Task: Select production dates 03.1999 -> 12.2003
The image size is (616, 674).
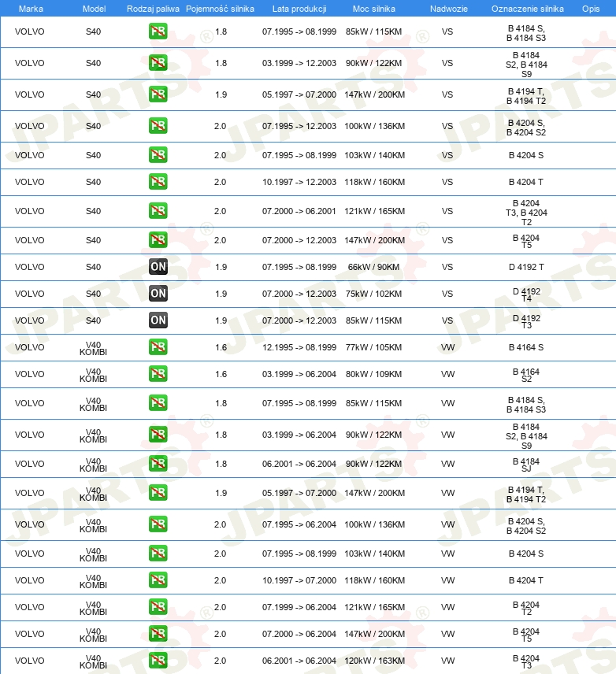Action: click(x=299, y=63)
